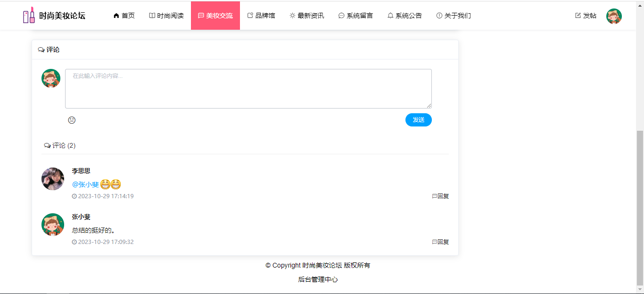Click avatar beside the comment textbox
This screenshot has width=644, height=294.
pyautogui.click(x=51, y=78)
